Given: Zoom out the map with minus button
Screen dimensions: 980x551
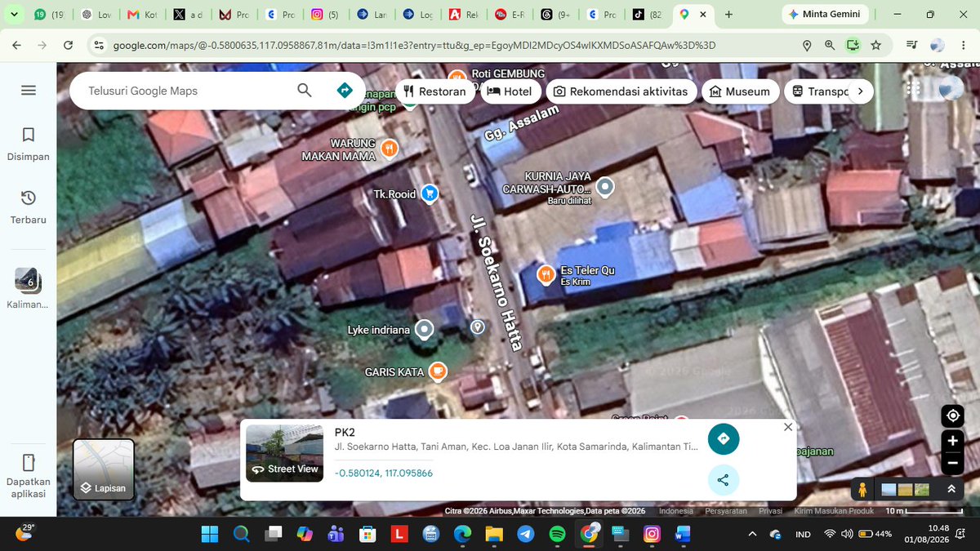Looking at the screenshot, I should [x=952, y=464].
